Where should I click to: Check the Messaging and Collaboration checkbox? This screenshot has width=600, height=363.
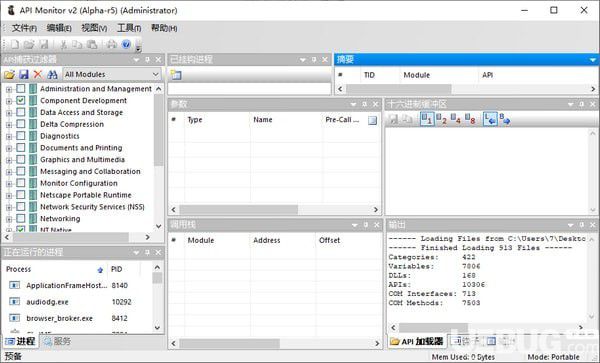(x=21, y=171)
